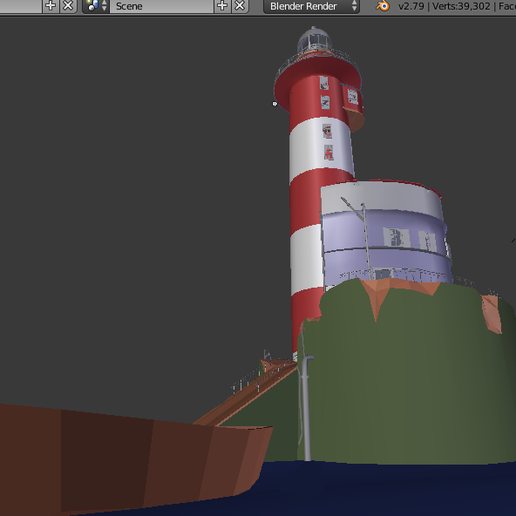Select the lighthouse lantern room at the tower top
Screen dimensions: 516x516
315,40
